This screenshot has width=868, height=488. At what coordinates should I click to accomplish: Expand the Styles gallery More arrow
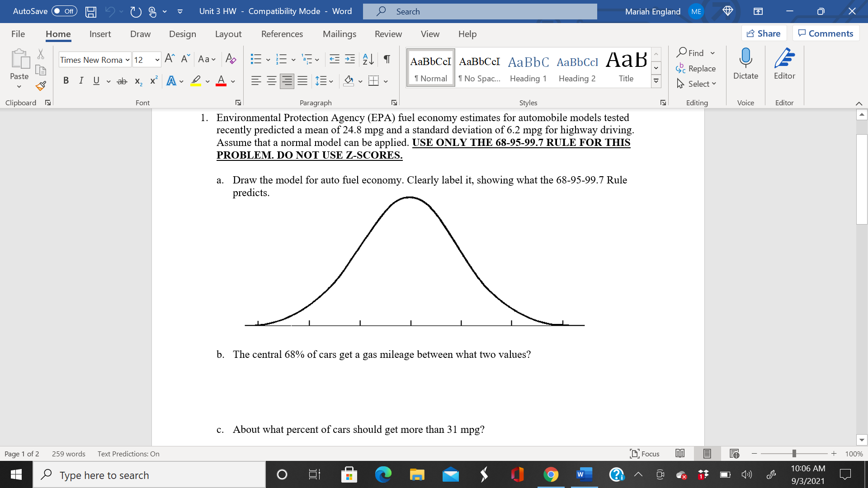coord(656,81)
